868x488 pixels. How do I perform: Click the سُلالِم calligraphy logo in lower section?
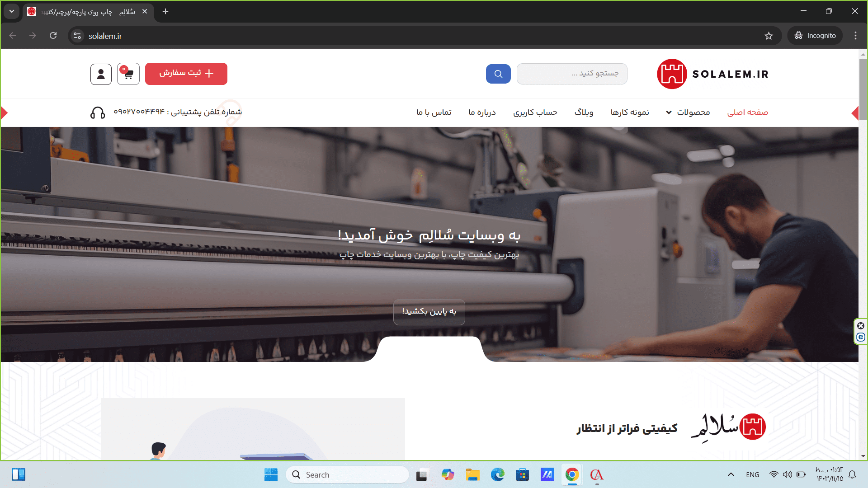pos(728,427)
